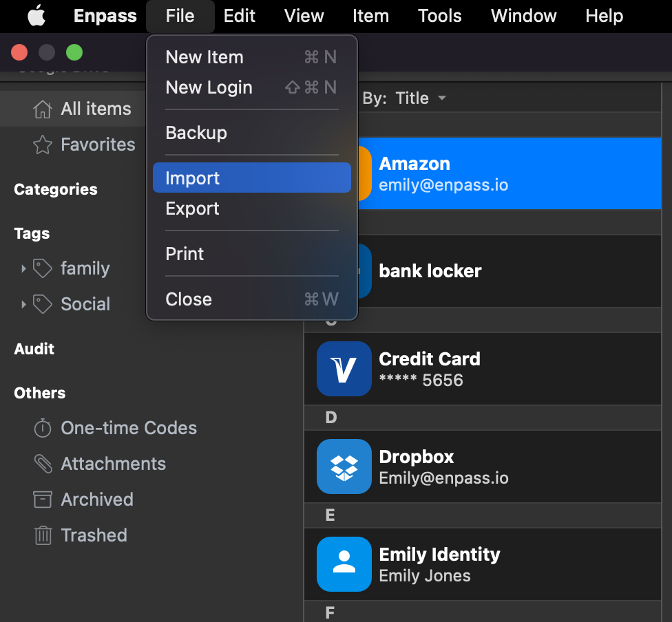Click the Credit Card Visa icon
The width and height of the screenshot is (672, 622).
point(344,368)
